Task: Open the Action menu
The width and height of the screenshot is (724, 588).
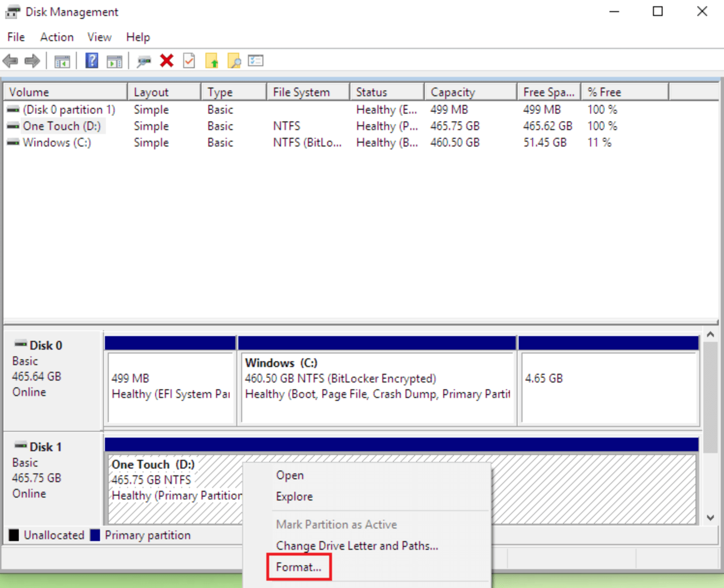Action: click(57, 37)
